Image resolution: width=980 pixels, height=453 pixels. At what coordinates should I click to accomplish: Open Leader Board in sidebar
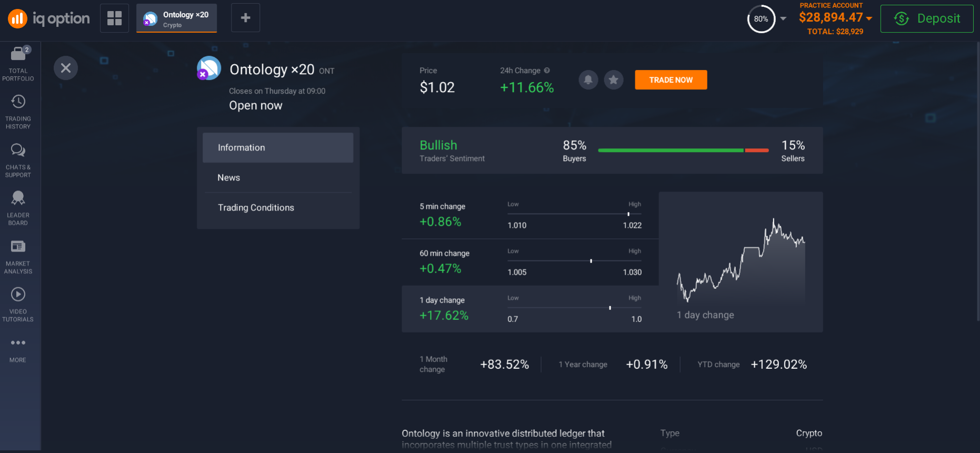coord(18,208)
